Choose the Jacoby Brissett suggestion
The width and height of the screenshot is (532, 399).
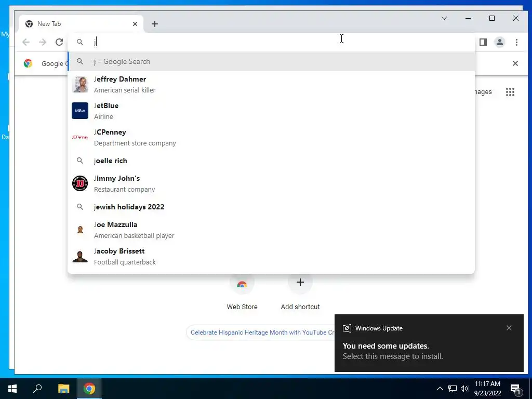(271, 256)
